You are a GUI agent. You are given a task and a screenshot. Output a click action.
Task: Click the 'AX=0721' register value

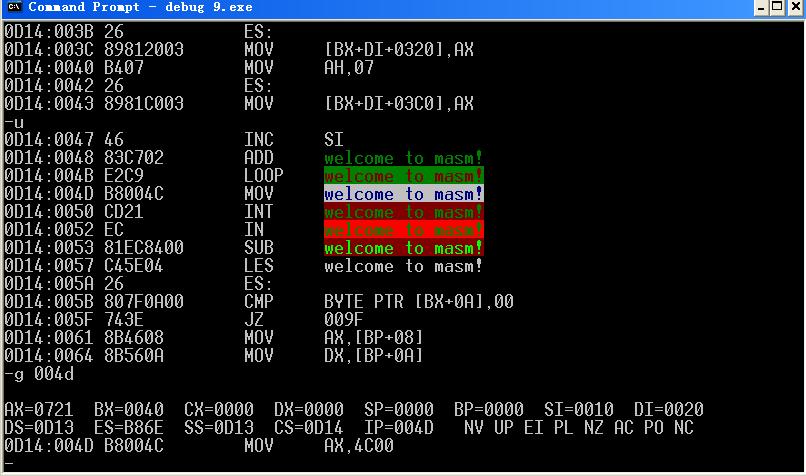[x=39, y=410]
